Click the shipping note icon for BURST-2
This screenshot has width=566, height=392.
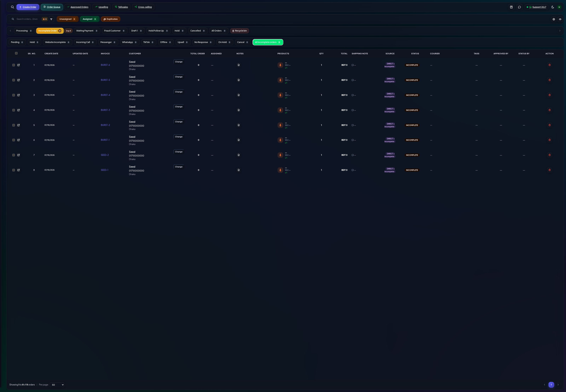(x=353, y=125)
